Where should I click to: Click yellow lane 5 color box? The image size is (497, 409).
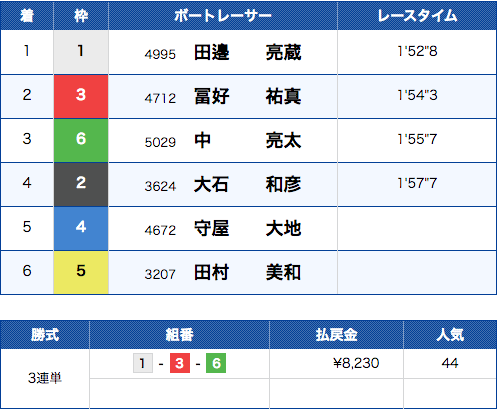pos(81,272)
